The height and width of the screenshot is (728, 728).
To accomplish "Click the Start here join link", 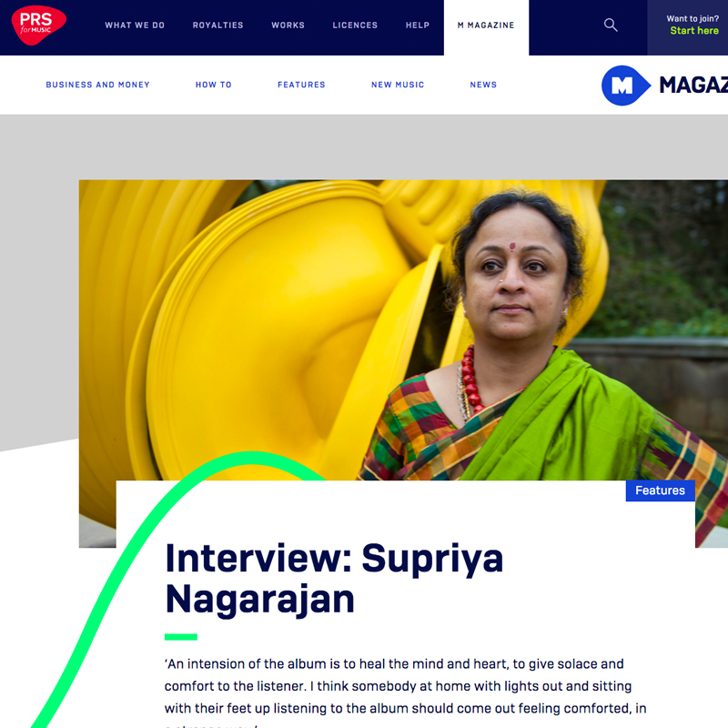I will [x=694, y=31].
